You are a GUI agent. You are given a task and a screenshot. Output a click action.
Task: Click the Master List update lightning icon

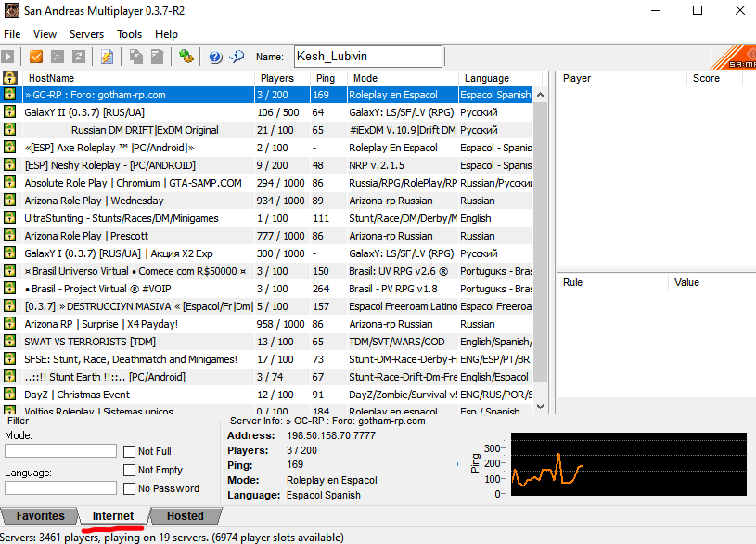(x=107, y=57)
